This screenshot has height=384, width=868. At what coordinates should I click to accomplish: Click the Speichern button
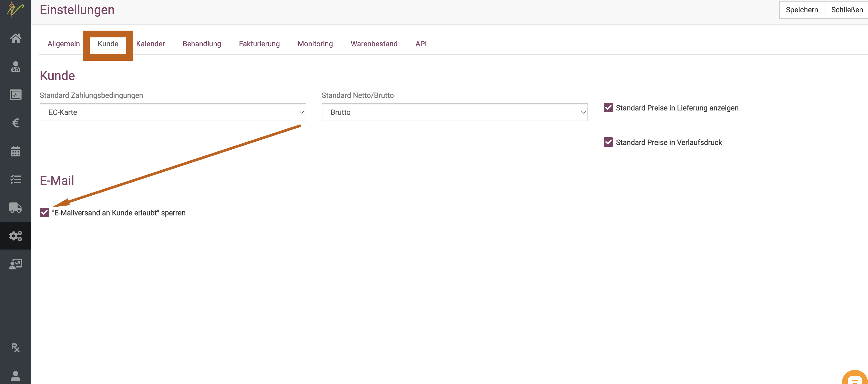tap(802, 10)
